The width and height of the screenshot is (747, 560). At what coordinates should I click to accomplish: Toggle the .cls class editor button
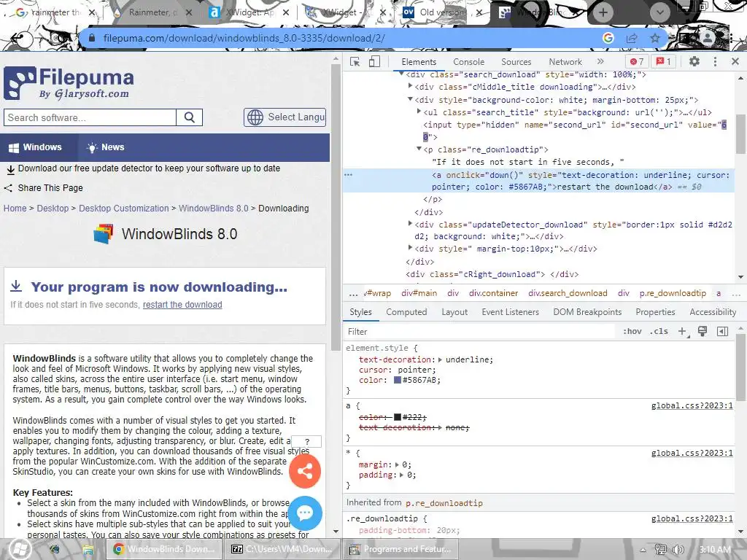click(x=659, y=332)
